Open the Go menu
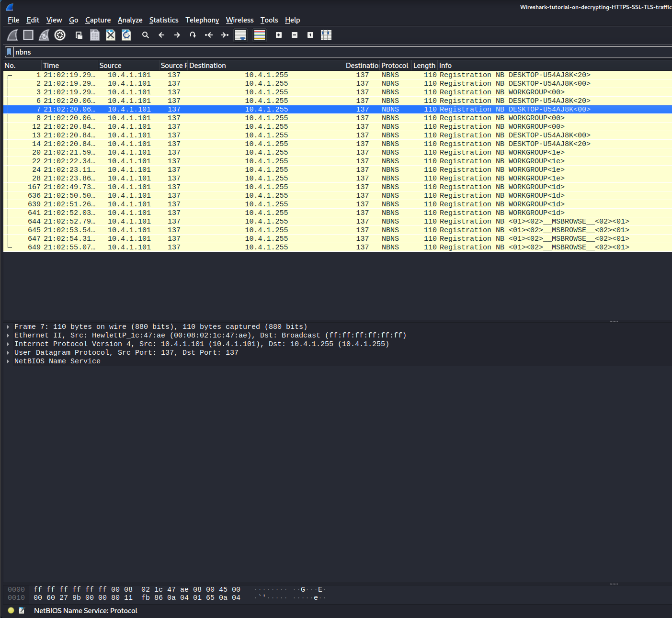 (x=74, y=20)
